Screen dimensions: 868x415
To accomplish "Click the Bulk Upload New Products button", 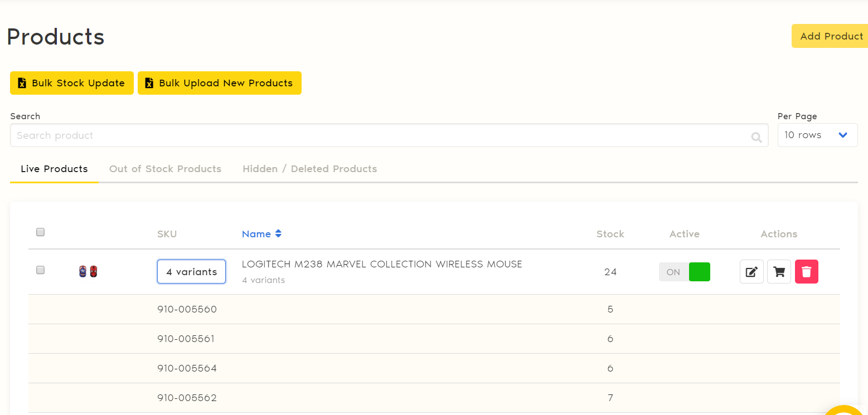I will pyautogui.click(x=219, y=83).
